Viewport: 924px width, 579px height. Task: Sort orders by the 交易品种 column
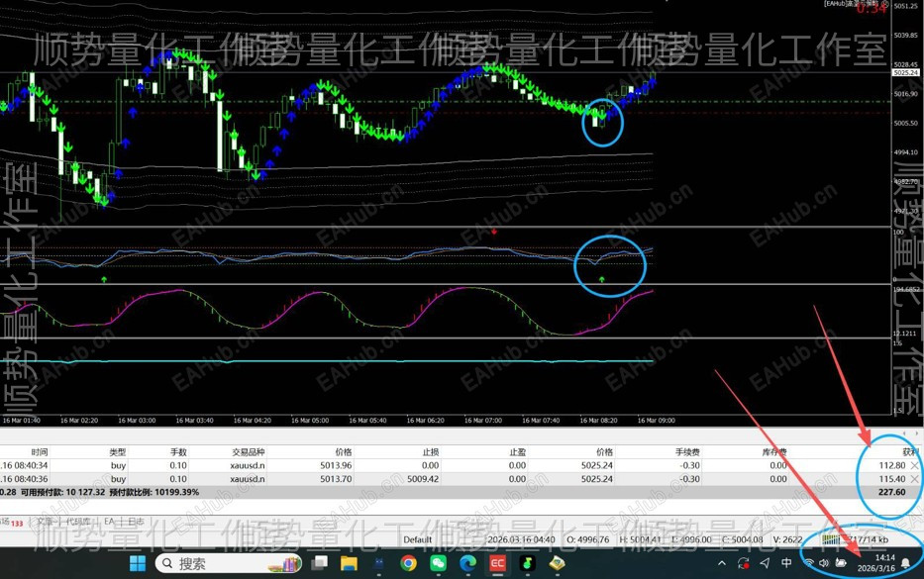coord(249,451)
